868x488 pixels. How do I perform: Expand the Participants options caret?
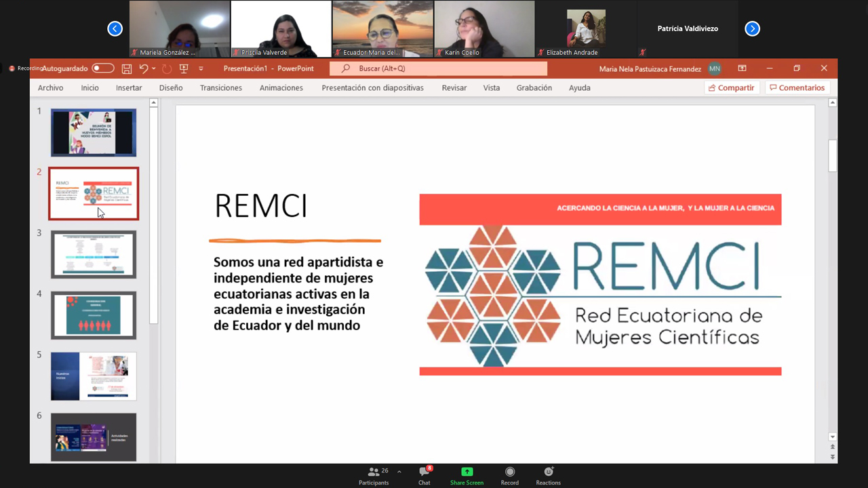coord(399,472)
